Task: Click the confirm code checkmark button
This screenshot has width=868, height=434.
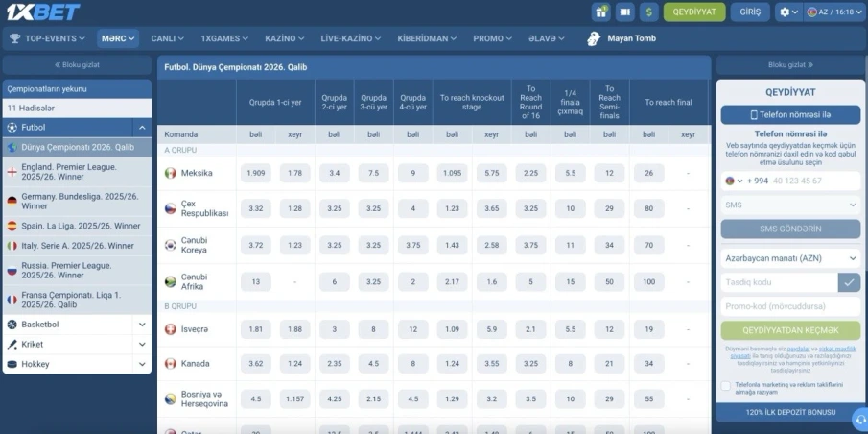Action: [x=849, y=282]
